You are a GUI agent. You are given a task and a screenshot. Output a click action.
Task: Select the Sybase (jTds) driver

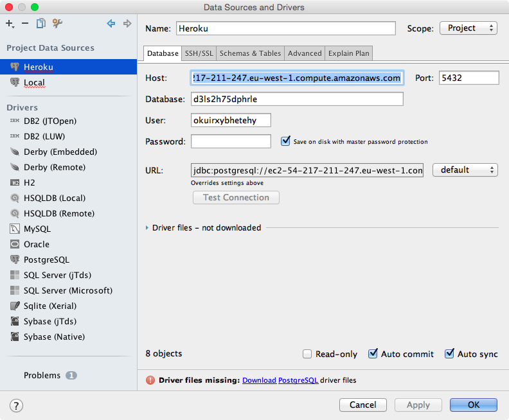[69, 321]
